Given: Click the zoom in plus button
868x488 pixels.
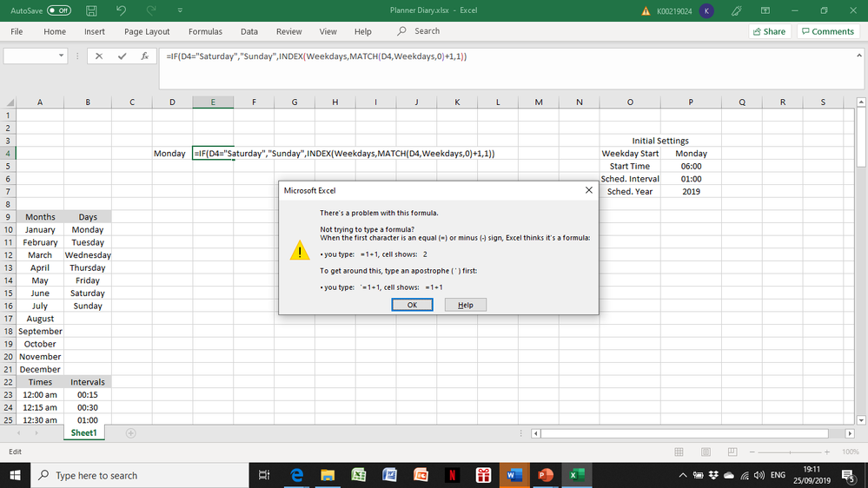Looking at the screenshot, I should coord(827,452).
